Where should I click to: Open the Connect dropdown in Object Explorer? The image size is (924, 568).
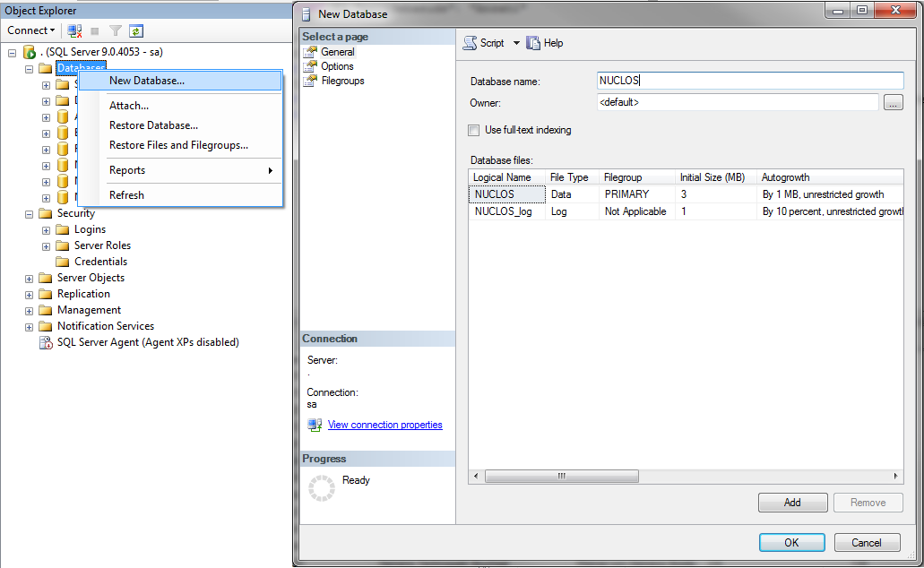point(31,30)
